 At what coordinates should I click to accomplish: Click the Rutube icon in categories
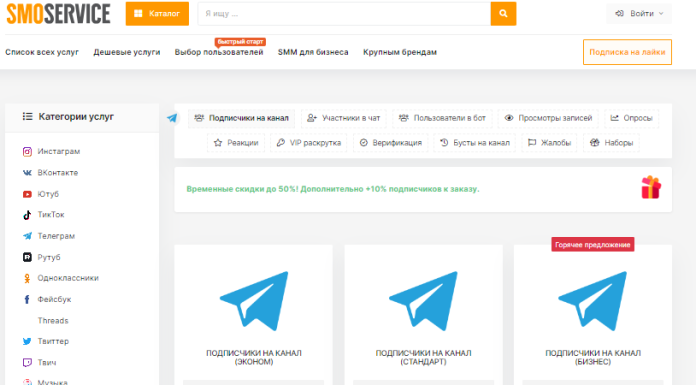pyautogui.click(x=27, y=257)
